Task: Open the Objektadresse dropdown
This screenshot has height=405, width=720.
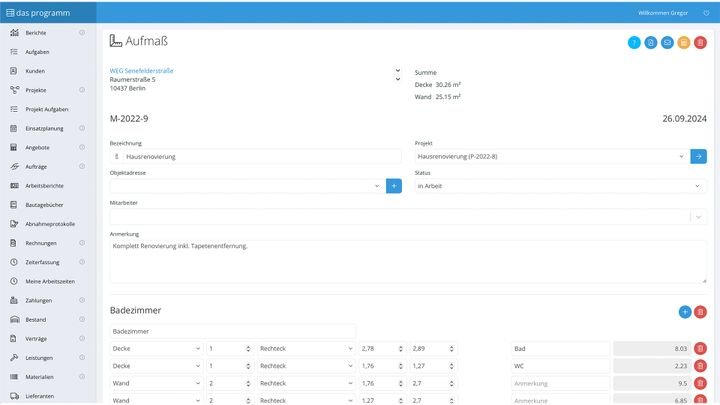Action: coord(245,186)
